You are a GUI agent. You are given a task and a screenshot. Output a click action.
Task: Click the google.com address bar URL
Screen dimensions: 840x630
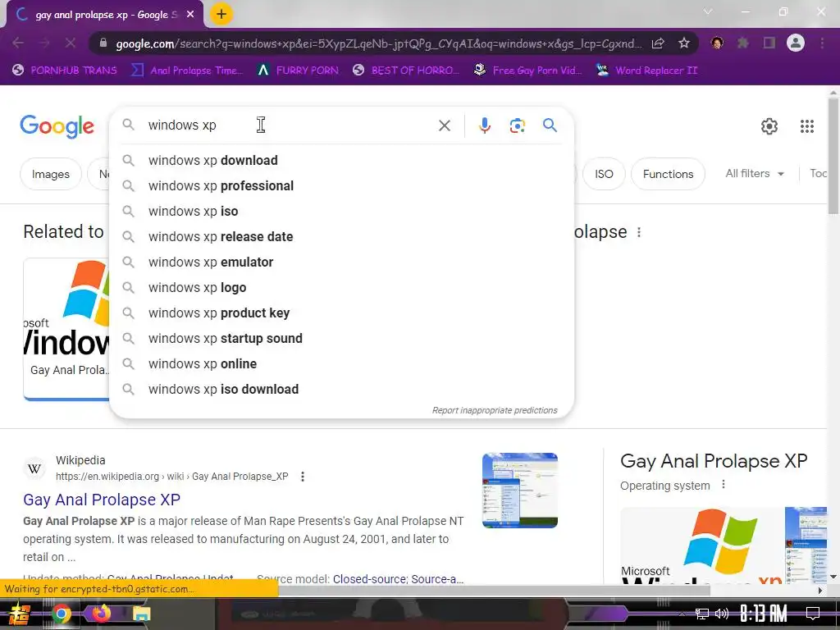coord(378,43)
